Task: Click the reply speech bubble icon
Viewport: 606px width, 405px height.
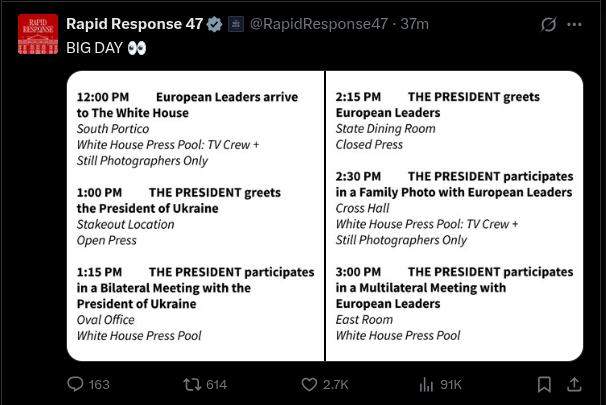Action: pos(74,384)
